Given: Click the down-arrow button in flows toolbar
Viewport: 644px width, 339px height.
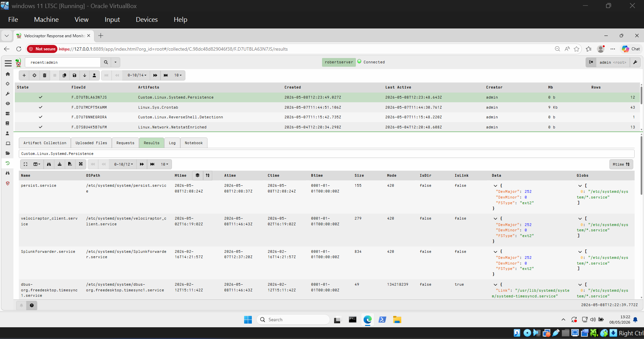Looking at the screenshot, I should [85, 75].
